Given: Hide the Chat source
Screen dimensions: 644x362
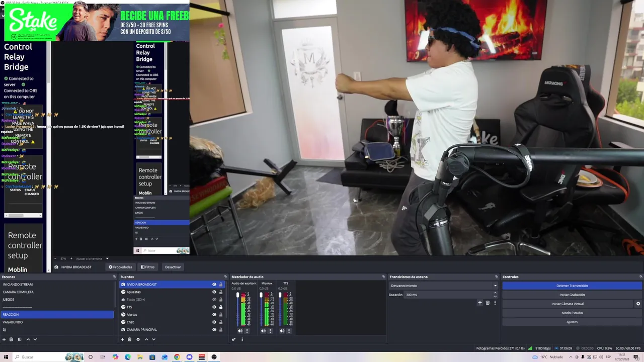Looking at the screenshot, I should pyautogui.click(x=214, y=322).
